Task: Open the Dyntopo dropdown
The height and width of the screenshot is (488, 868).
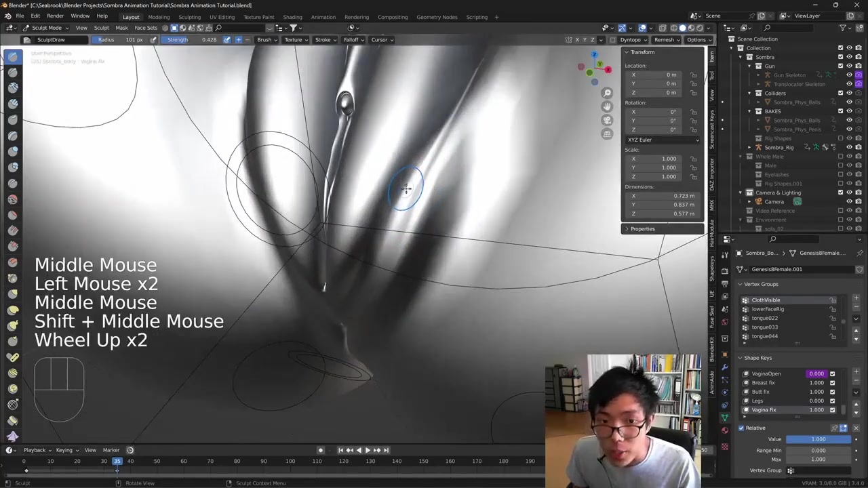Action: 633,39
